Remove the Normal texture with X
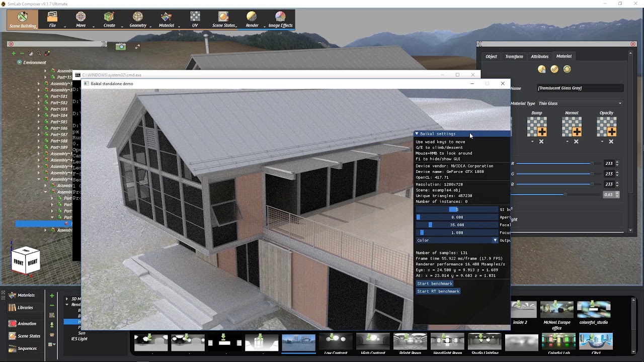 [x=576, y=142]
